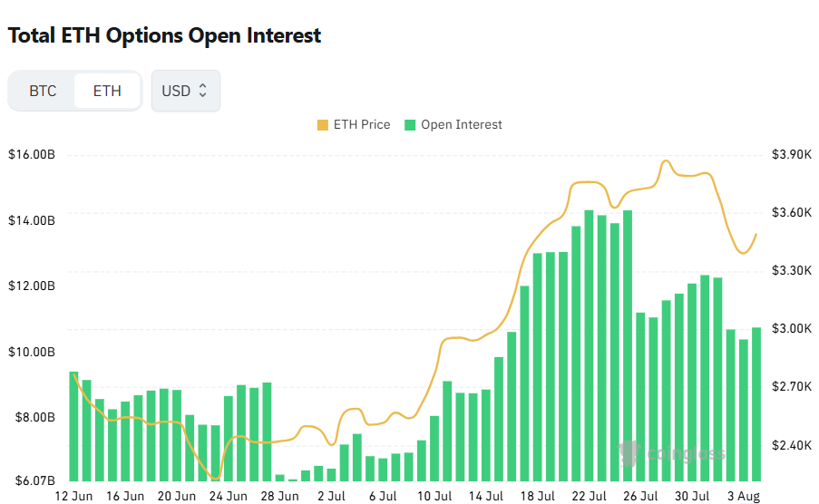The height and width of the screenshot is (504, 819).
Task: Click the green Open Interest legend swatch
Action: (x=410, y=125)
